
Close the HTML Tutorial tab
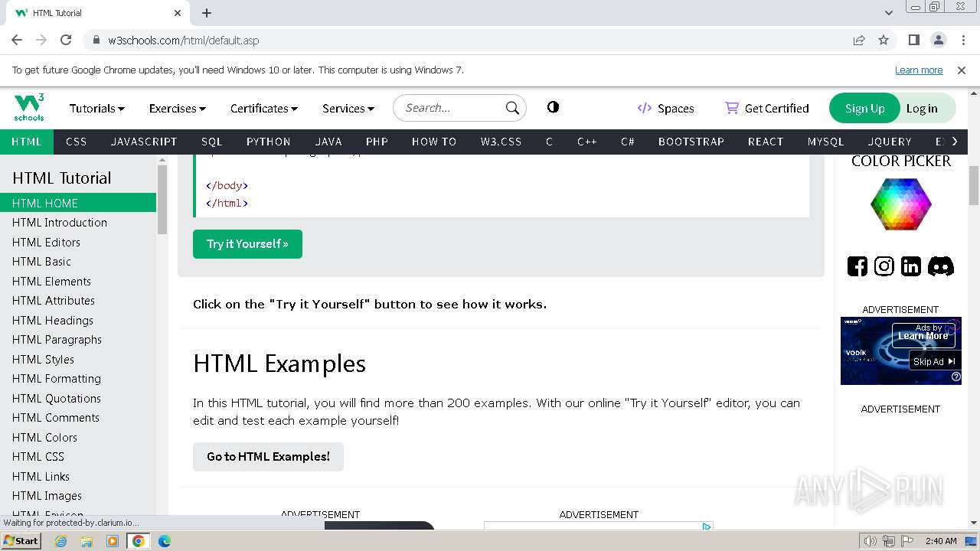pyautogui.click(x=178, y=13)
